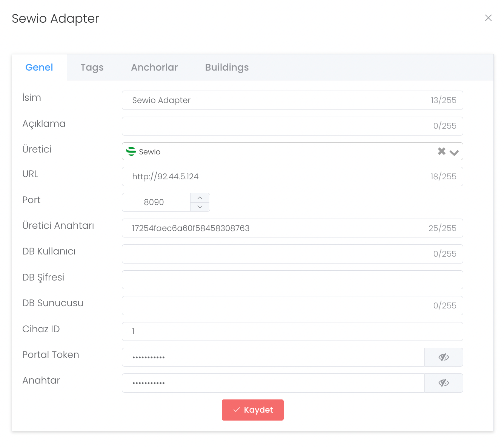Increase the Port number
The image size is (504, 447).
200,198
